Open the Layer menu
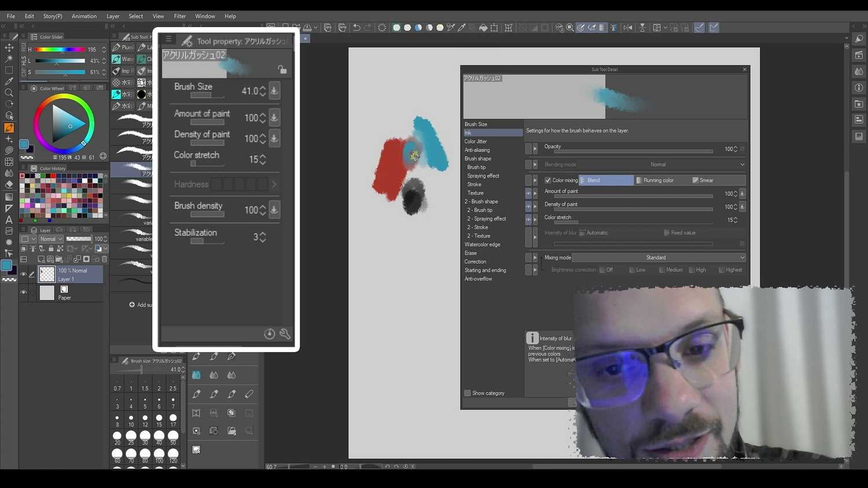The height and width of the screenshot is (488, 868). 113,16
